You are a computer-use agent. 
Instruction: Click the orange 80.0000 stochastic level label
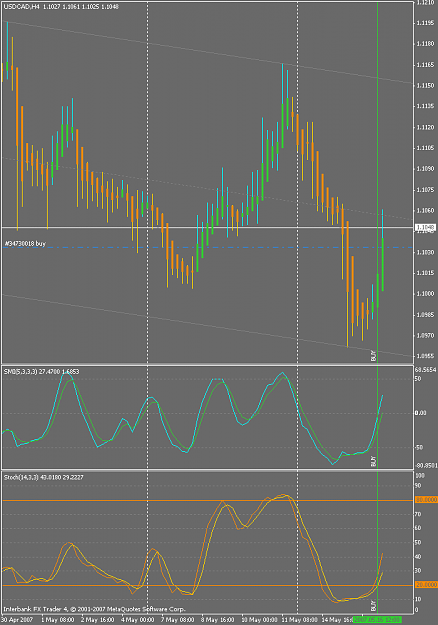[x=426, y=499]
